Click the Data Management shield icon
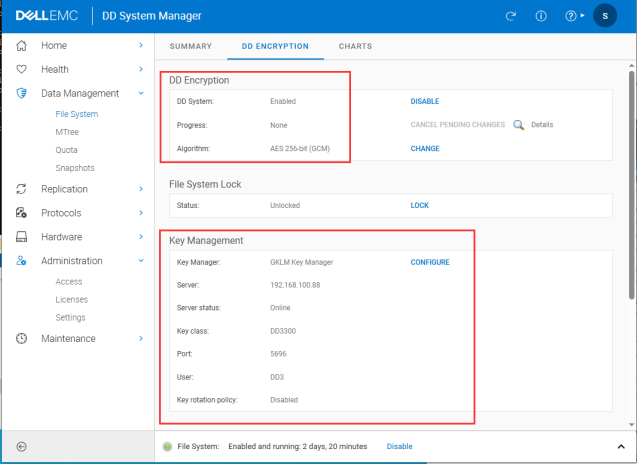 tap(22, 93)
